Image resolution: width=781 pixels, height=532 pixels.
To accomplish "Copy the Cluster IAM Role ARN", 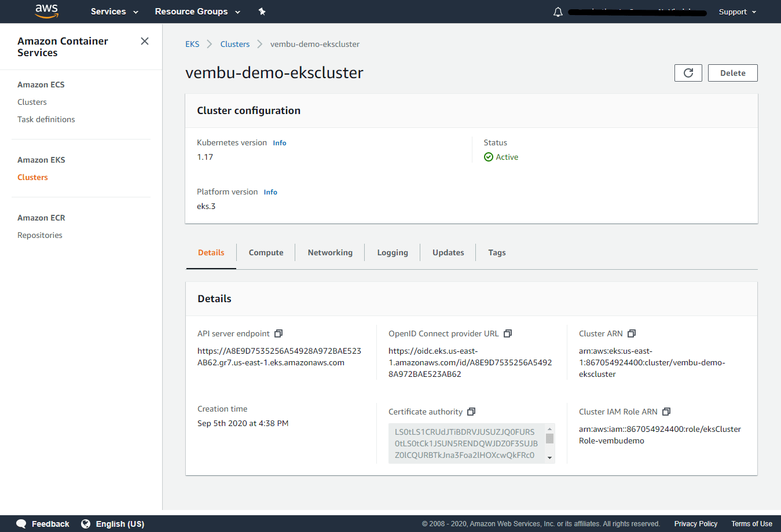I will point(666,412).
